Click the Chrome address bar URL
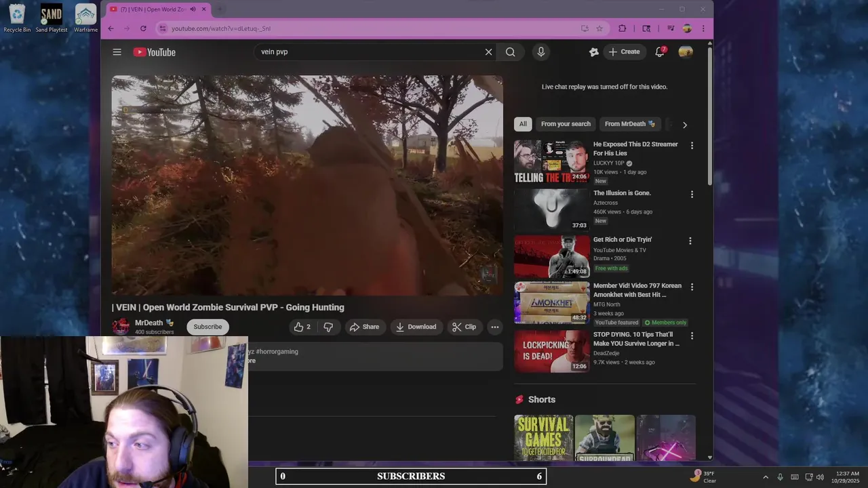The width and height of the screenshot is (868, 488). tap(221, 28)
